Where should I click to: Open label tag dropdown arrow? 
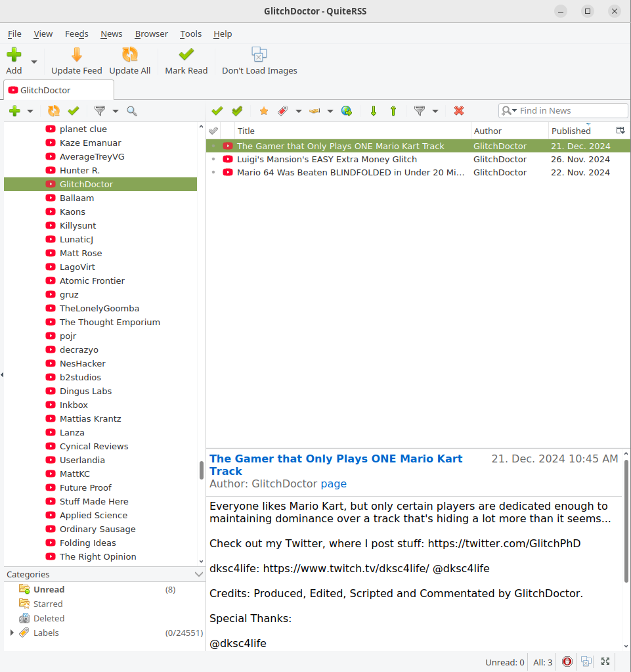[x=299, y=112]
